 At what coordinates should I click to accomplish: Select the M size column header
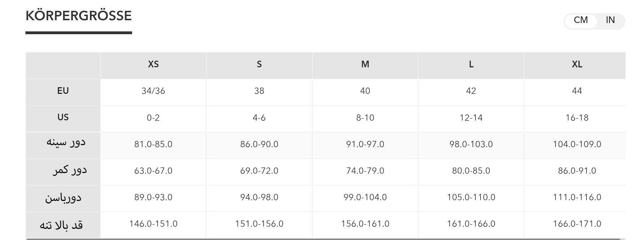point(365,65)
